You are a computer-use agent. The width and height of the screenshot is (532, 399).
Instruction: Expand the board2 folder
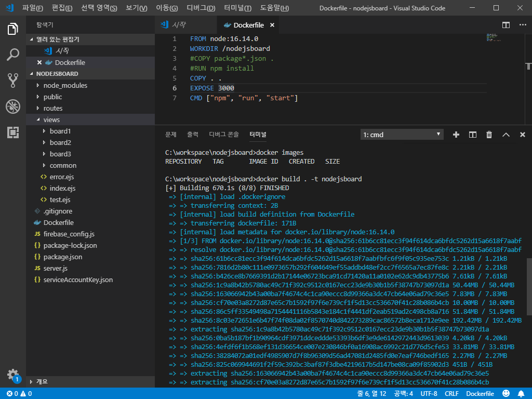coord(90,142)
